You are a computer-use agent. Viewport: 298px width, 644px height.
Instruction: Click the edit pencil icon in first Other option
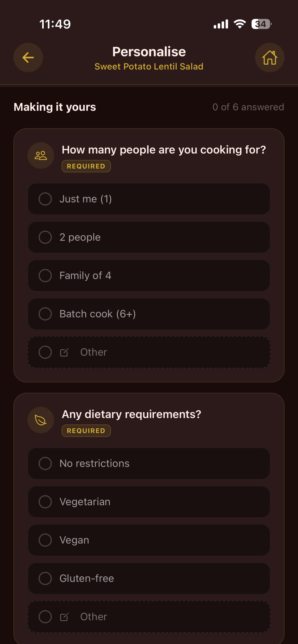coord(64,352)
